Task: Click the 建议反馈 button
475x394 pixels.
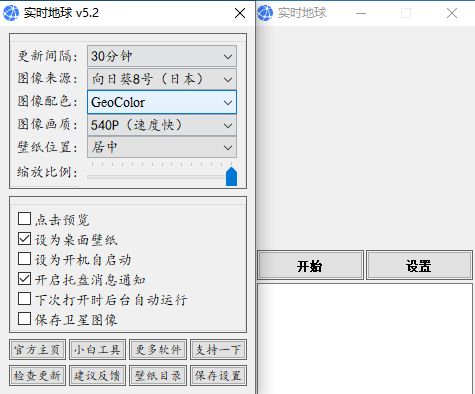Action: tap(97, 376)
